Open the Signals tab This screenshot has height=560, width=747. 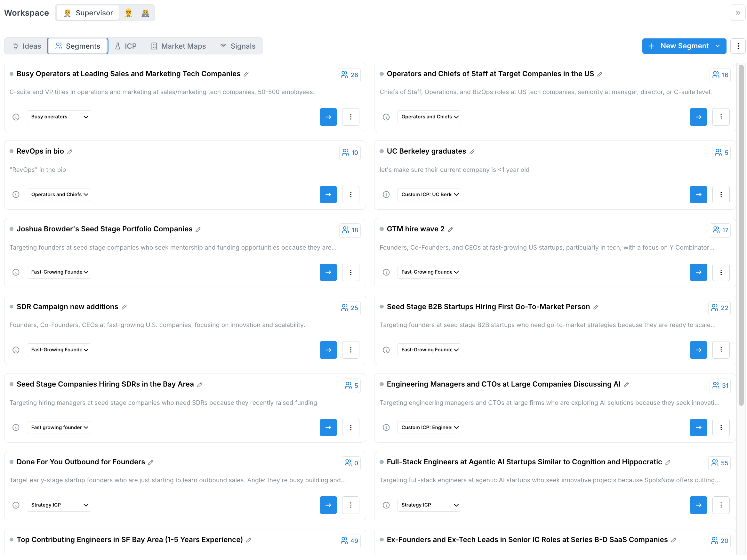[238, 46]
